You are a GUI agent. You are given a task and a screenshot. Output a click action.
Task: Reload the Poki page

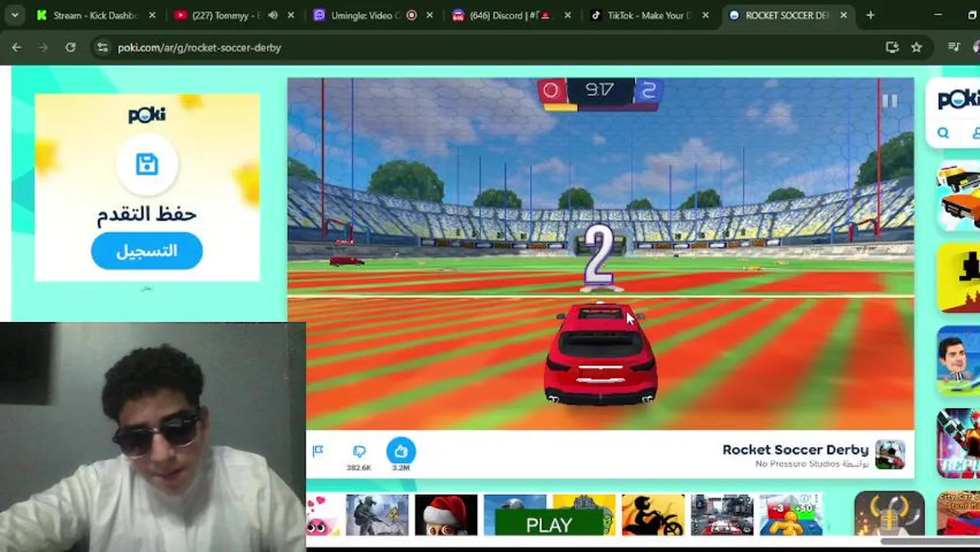71,48
